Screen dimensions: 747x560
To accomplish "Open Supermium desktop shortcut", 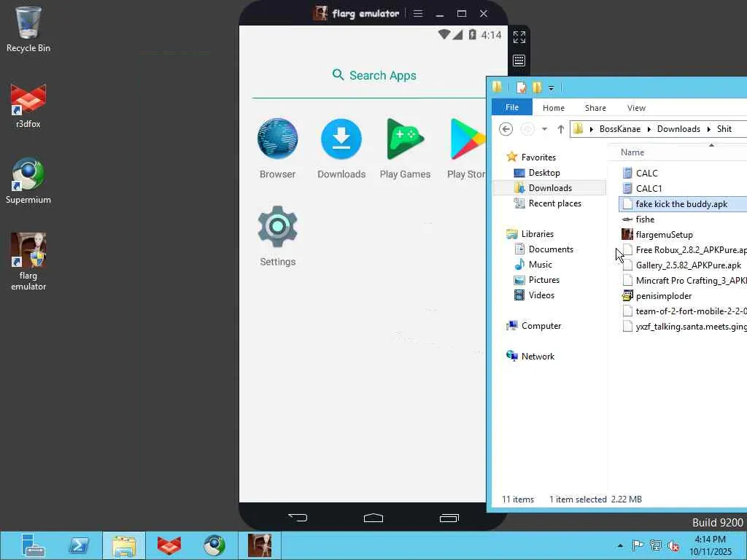I will [x=28, y=182].
